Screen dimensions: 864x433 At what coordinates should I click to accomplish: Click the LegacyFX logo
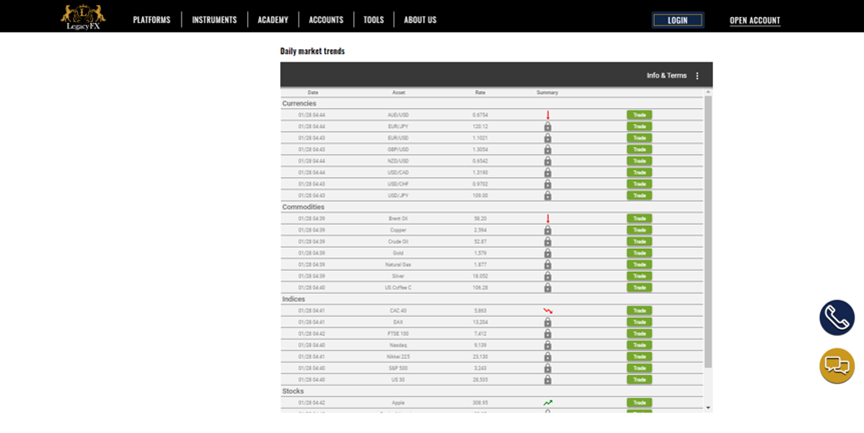(x=83, y=17)
